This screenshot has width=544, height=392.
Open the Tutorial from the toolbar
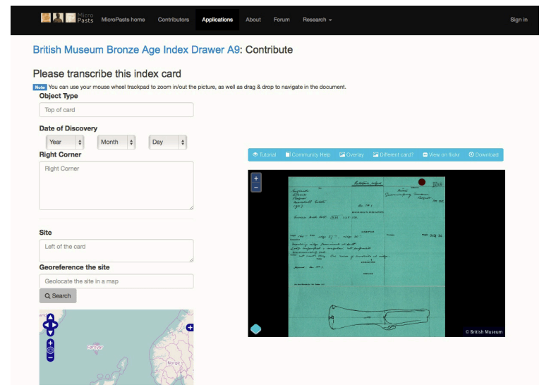coord(265,154)
